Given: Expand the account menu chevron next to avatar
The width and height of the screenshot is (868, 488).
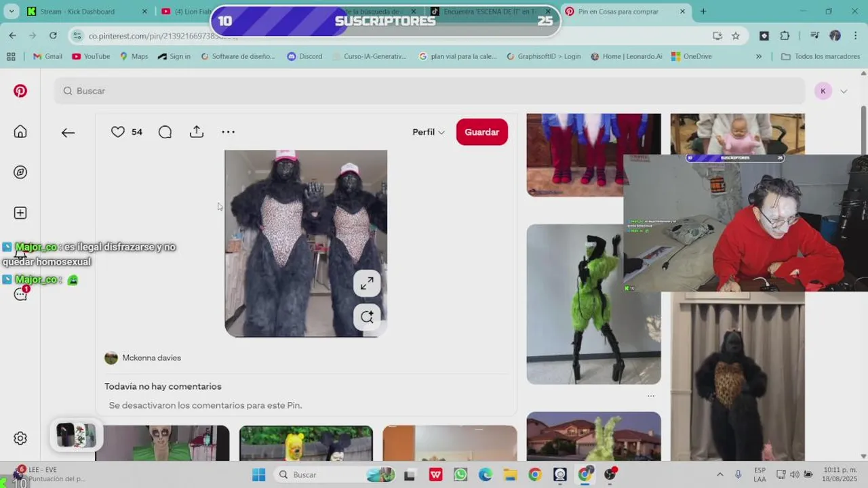Looking at the screenshot, I should (844, 91).
